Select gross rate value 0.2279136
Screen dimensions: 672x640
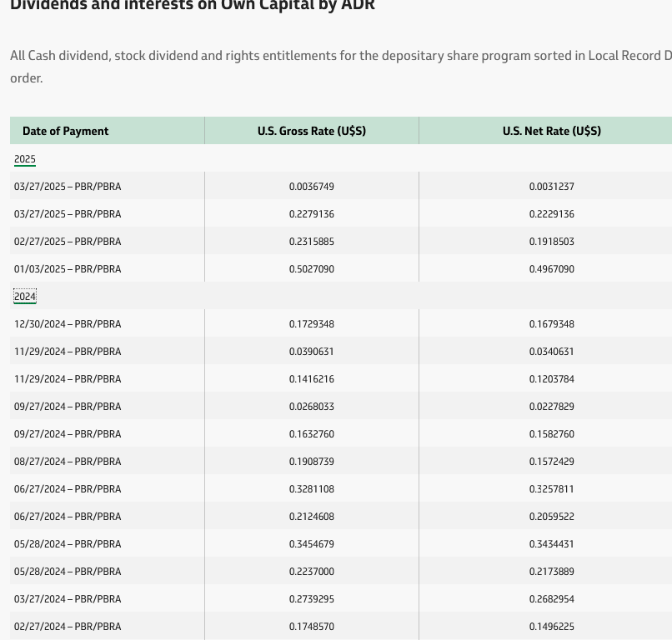click(312, 214)
